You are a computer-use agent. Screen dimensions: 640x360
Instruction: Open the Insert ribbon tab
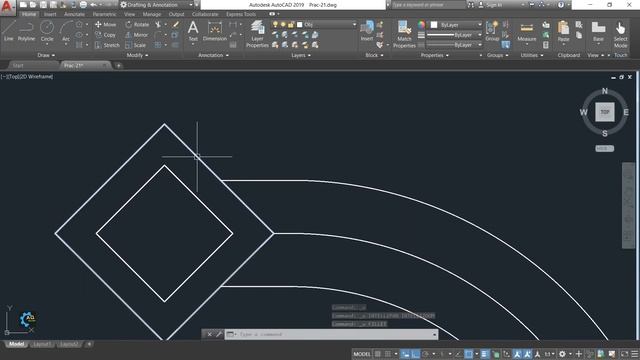tap(50, 14)
